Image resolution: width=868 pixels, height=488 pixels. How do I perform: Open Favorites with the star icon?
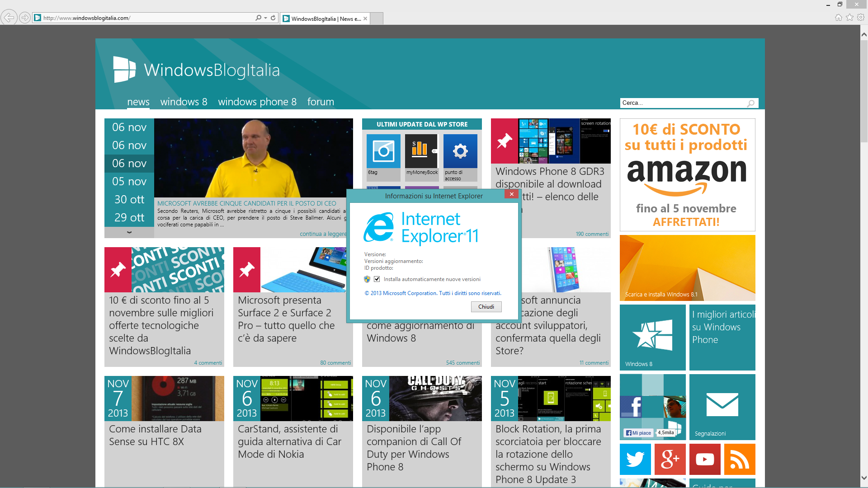point(849,18)
